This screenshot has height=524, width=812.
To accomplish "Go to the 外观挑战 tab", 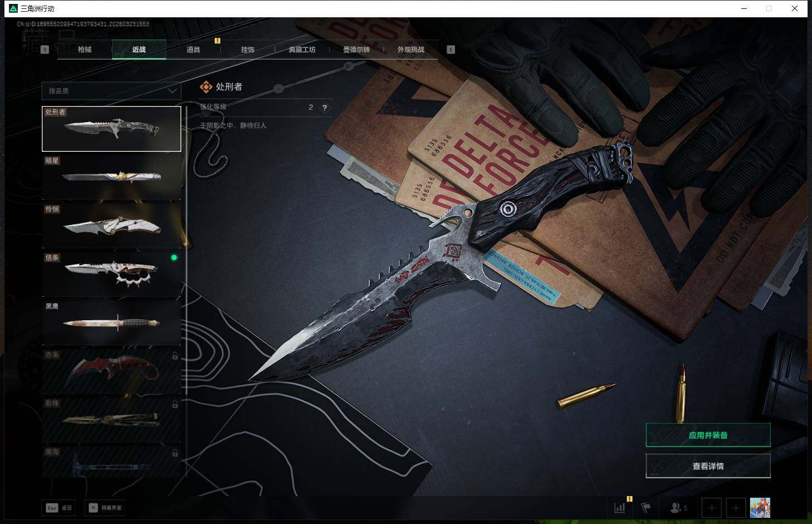I will pyautogui.click(x=410, y=50).
